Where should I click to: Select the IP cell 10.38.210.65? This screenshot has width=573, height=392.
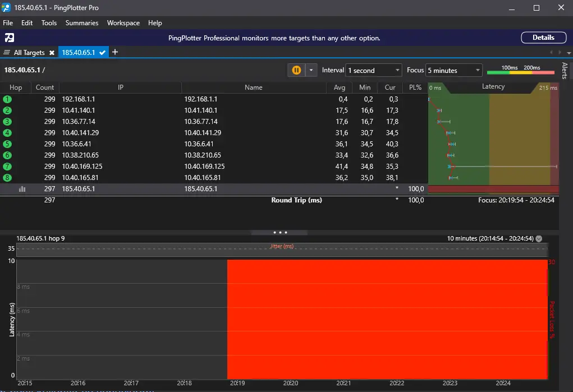pos(80,155)
